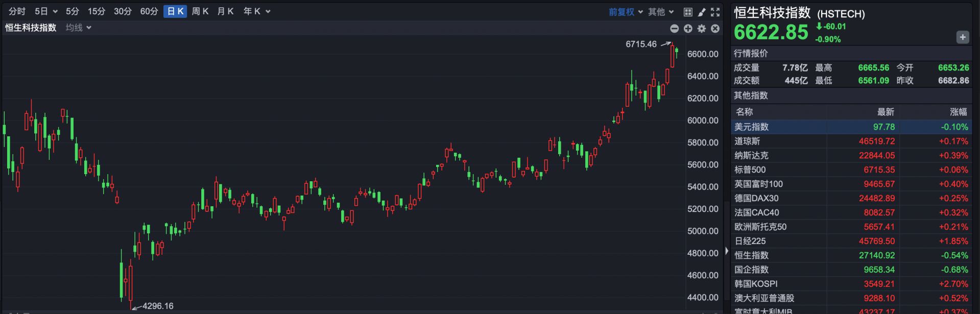
Task: Collapse the right-side quote panel arrow
Action: [727, 251]
